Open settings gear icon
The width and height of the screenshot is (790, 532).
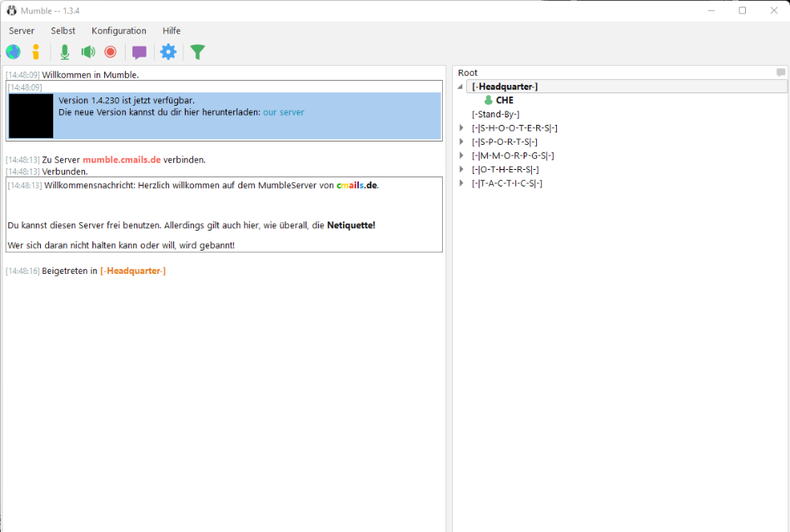coord(168,52)
